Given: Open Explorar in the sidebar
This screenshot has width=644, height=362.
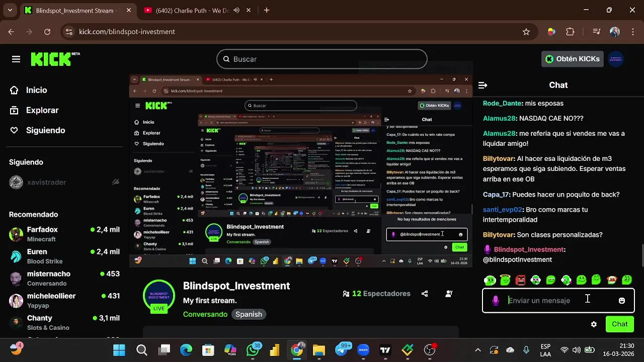Looking at the screenshot, I should [x=34, y=110].
